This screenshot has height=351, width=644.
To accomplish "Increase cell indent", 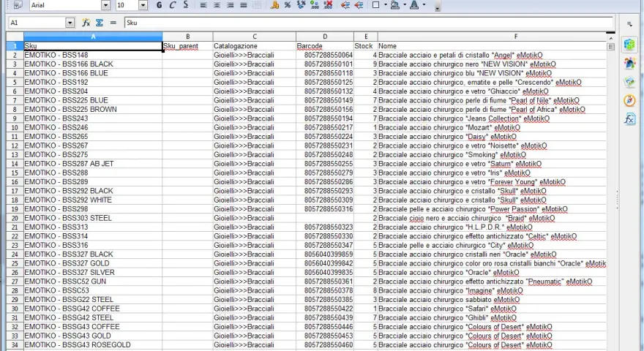I will coord(359,5).
